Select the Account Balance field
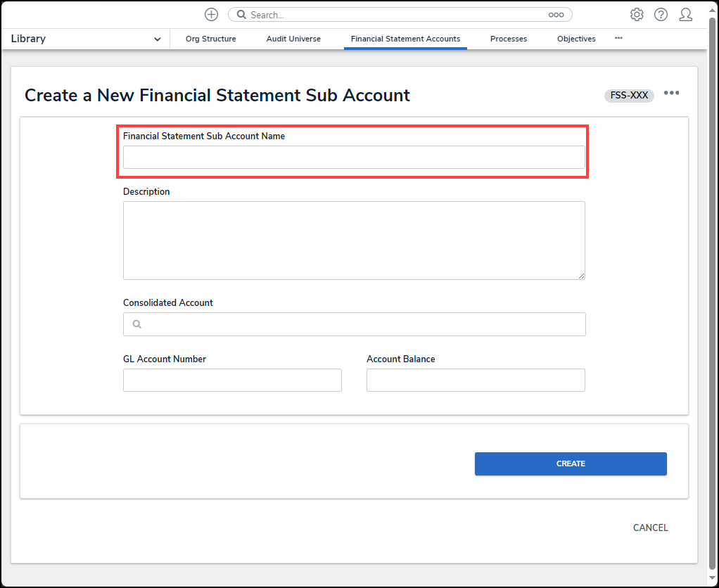The image size is (719, 588). 476,380
